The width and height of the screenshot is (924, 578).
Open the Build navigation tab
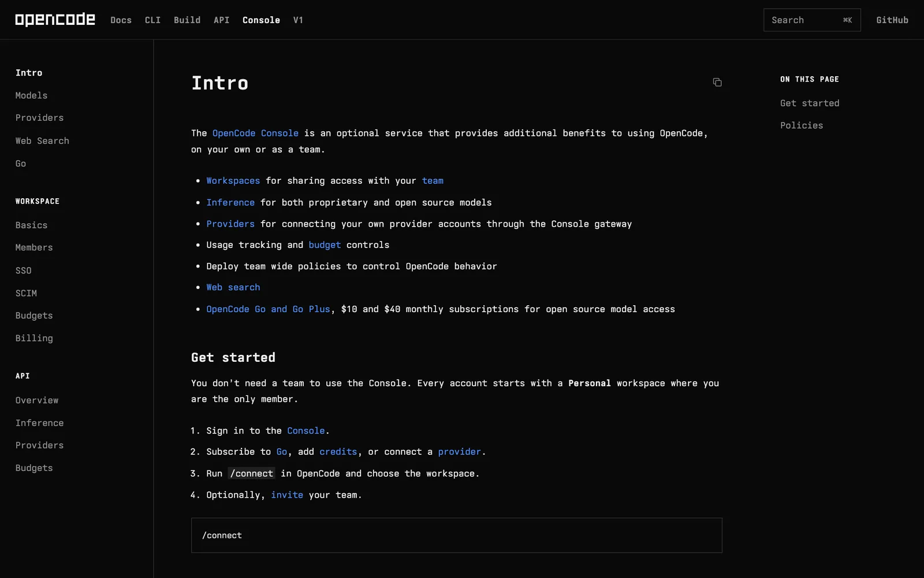click(187, 20)
